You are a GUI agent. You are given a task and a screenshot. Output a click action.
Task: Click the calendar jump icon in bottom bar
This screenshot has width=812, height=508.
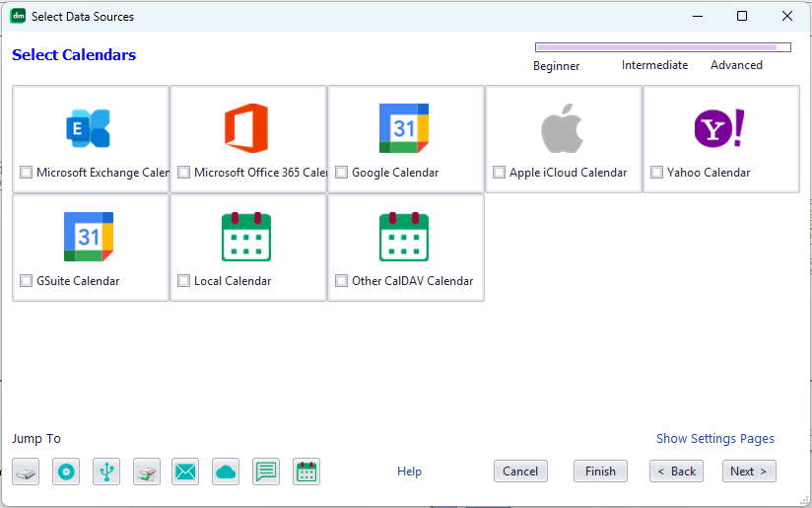[306, 472]
